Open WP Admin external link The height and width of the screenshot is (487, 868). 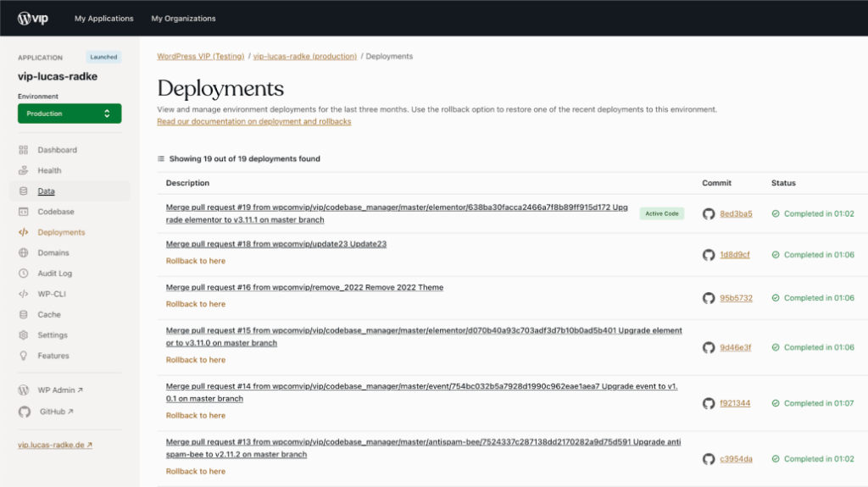click(60, 390)
